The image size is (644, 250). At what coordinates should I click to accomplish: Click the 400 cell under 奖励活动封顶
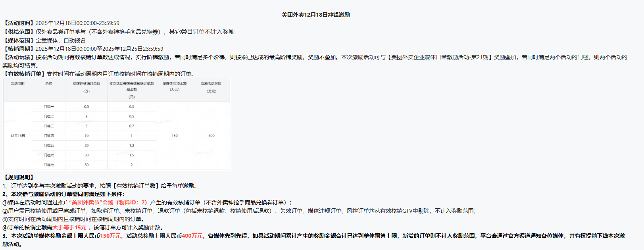pos(211,136)
